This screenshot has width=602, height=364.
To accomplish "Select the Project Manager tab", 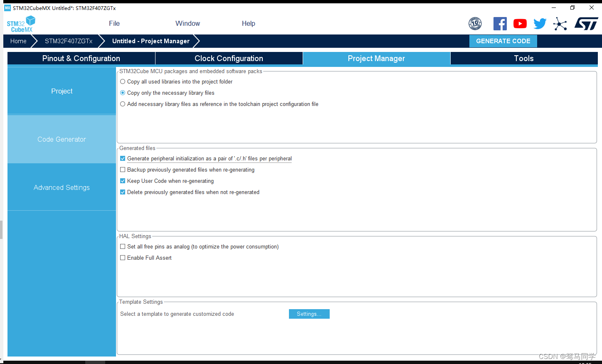I will tap(376, 59).
